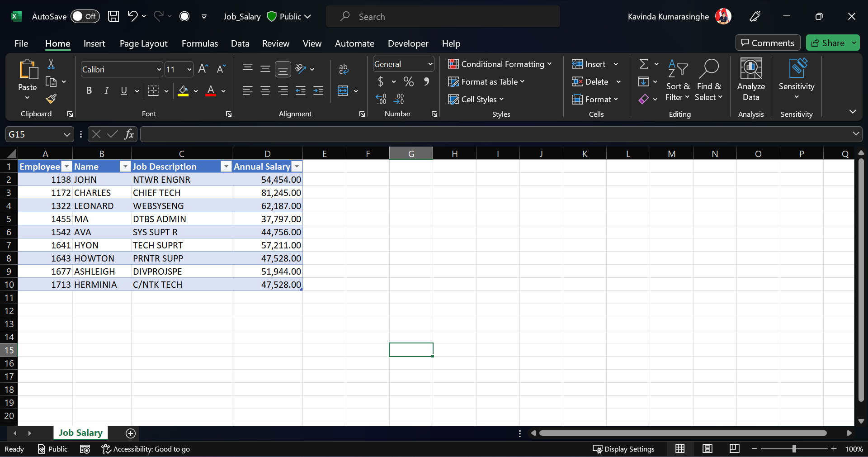This screenshot has height=457, width=868.
Task: Toggle AutoSave switch
Action: point(85,16)
